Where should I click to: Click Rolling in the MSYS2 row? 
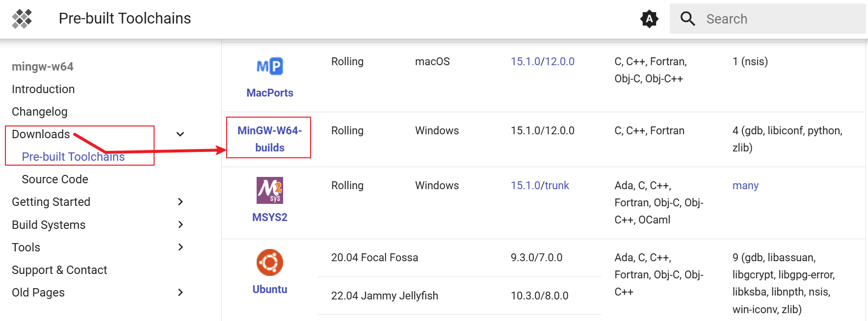(347, 185)
